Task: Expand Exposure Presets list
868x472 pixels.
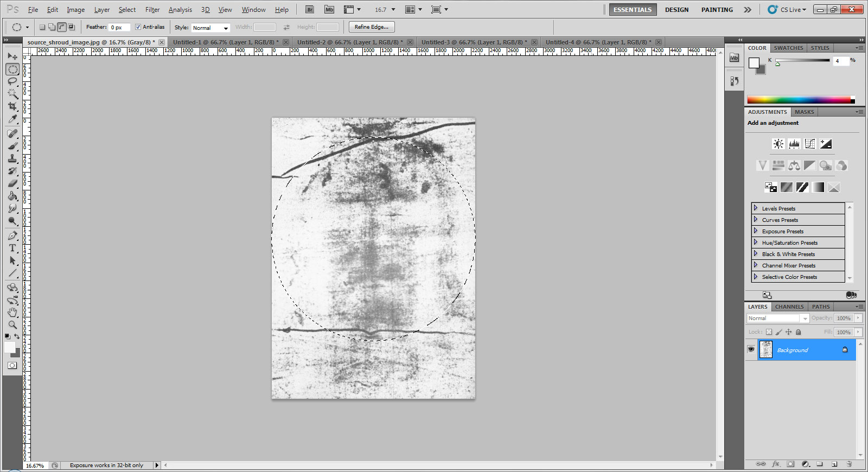Action: click(755, 231)
